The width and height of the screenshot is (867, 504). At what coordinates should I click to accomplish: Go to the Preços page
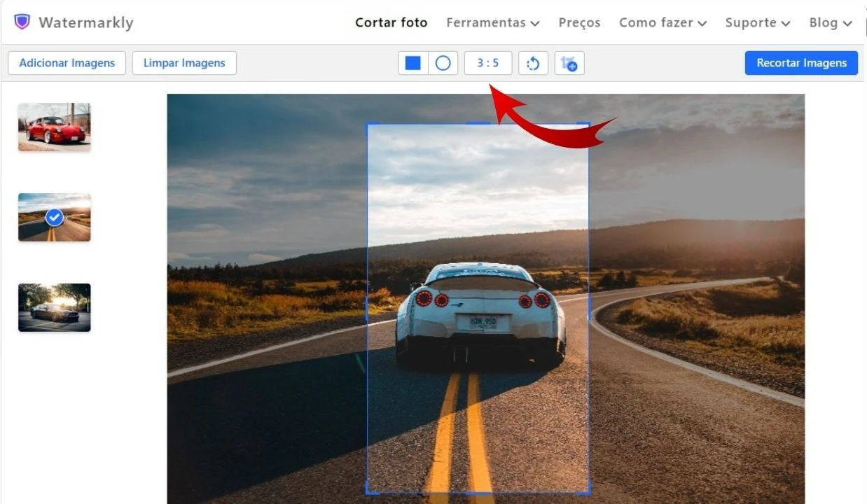[x=579, y=22]
